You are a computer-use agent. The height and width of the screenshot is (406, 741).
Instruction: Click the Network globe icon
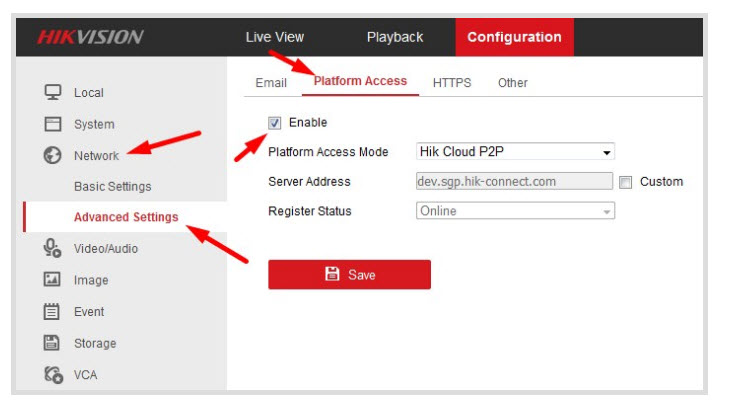[53, 156]
